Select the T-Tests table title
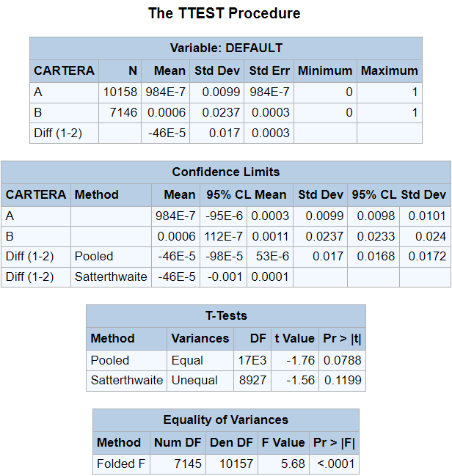 [x=226, y=316]
